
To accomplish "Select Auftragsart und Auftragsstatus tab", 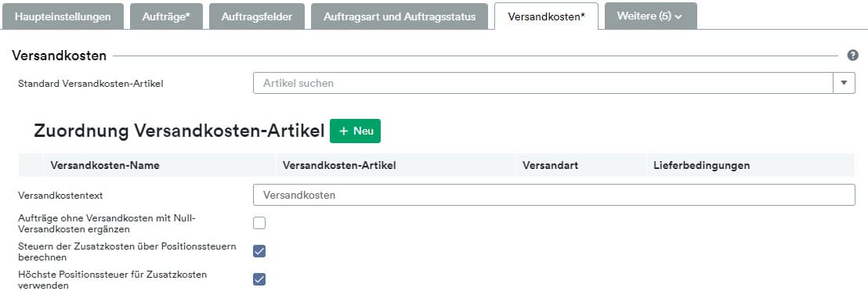I will point(399,16).
